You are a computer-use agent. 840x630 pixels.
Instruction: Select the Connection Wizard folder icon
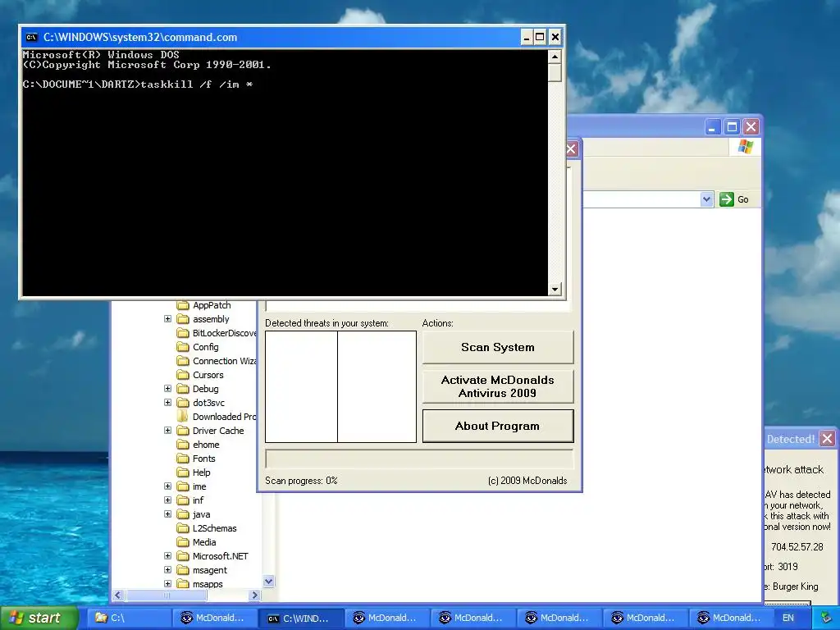[x=183, y=361]
